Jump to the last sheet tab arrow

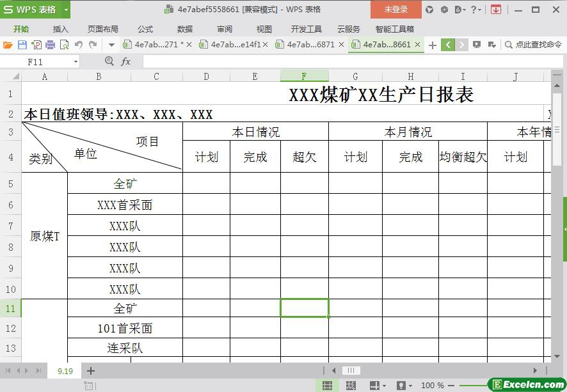pyautogui.click(x=38, y=371)
